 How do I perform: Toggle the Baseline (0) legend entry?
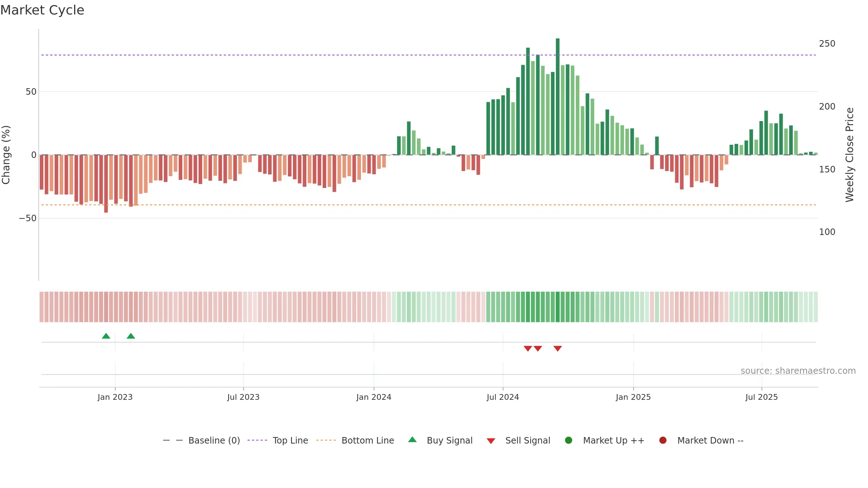pos(201,440)
